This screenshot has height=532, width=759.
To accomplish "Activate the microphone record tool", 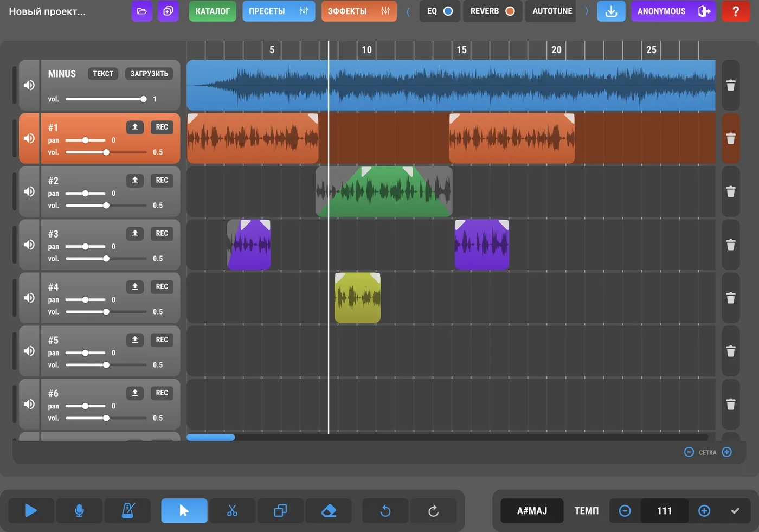I will pyautogui.click(x=79, y=511).
